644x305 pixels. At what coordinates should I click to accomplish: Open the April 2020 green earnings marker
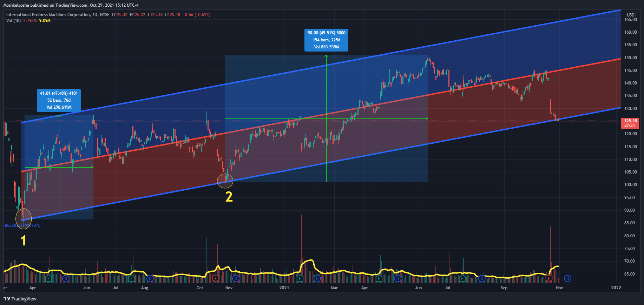click(49, 279)
